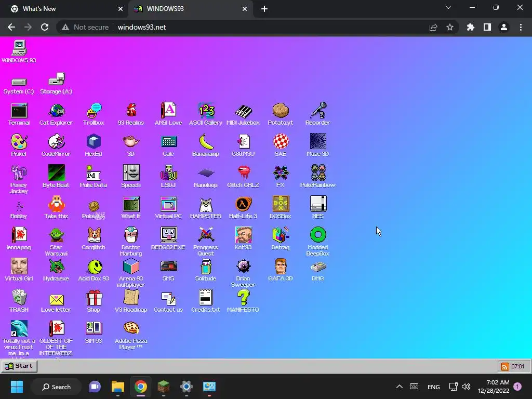Launch the Recorder microphone icon
The image size is (532, 399).
317,114
